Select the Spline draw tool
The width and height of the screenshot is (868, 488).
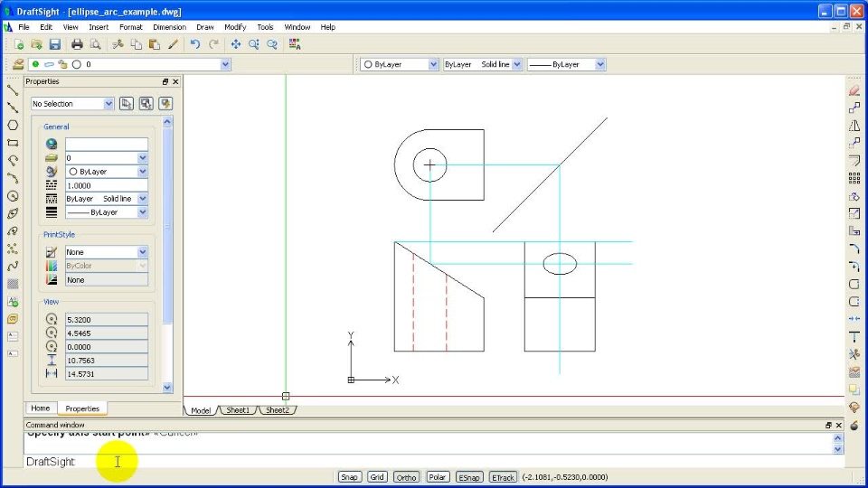[13, 266]
